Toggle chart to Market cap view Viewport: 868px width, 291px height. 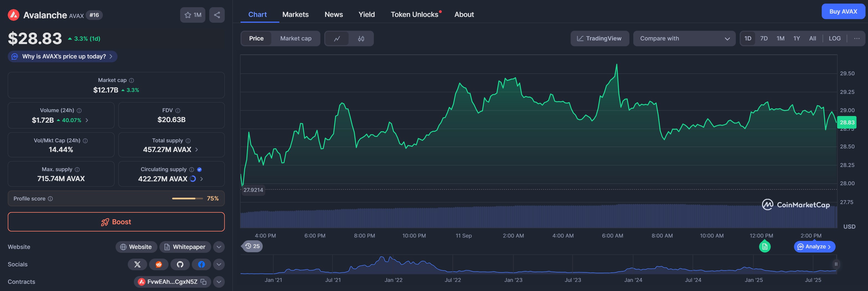[x=295, y=38]
